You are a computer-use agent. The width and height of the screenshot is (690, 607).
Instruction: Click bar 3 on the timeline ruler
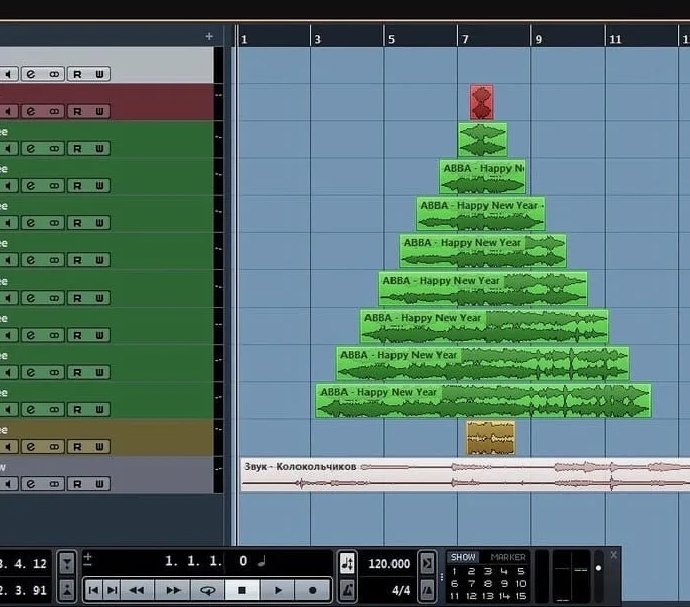tap(318, 40)
